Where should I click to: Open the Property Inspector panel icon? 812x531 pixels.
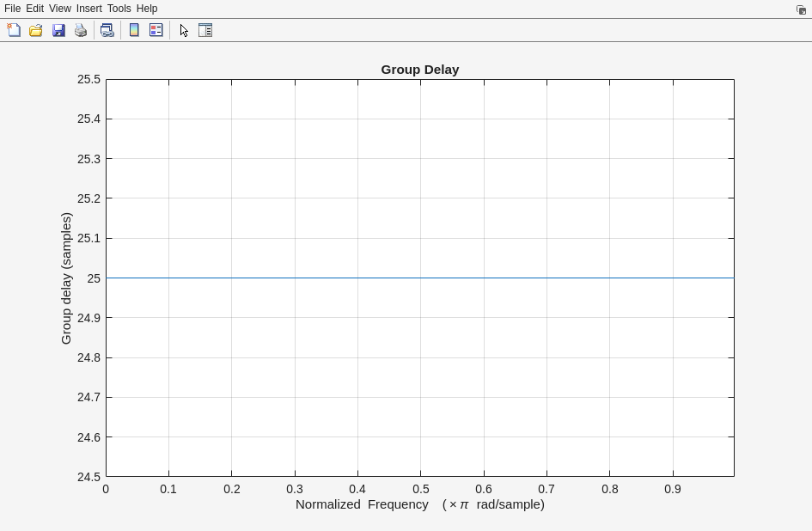pyautogui.click(x=205, y=30)
